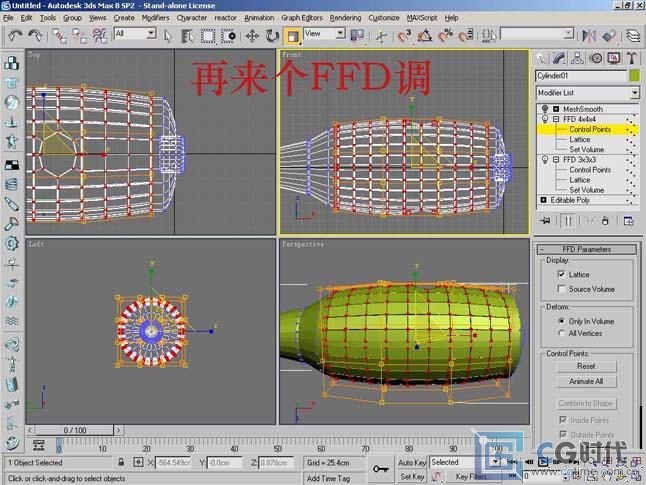Collapse the FFD 3x3x3 stack entry
646x485 pixels.
click(556, 159)
